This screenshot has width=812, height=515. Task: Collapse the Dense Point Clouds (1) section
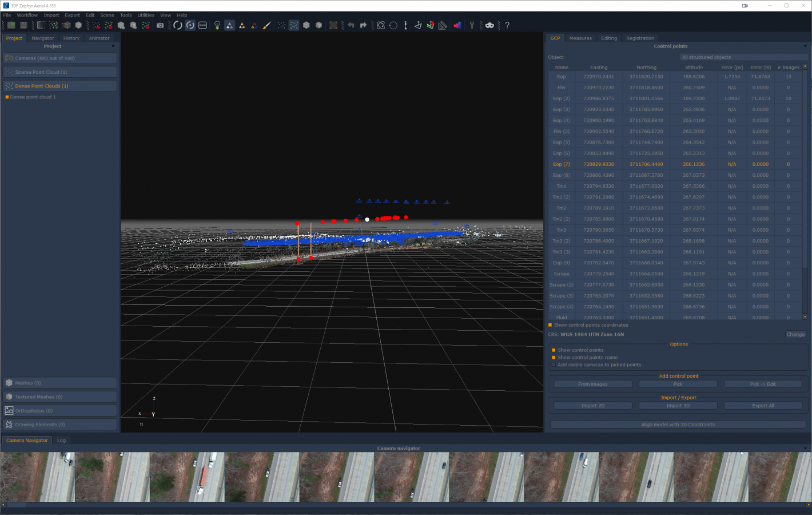tap(60, 86)
